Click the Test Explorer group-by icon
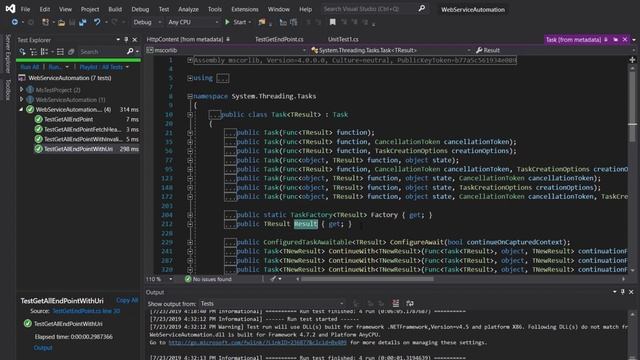Image resolution: width=640 pixels, height=360 pixels. (x=44, y=51)
